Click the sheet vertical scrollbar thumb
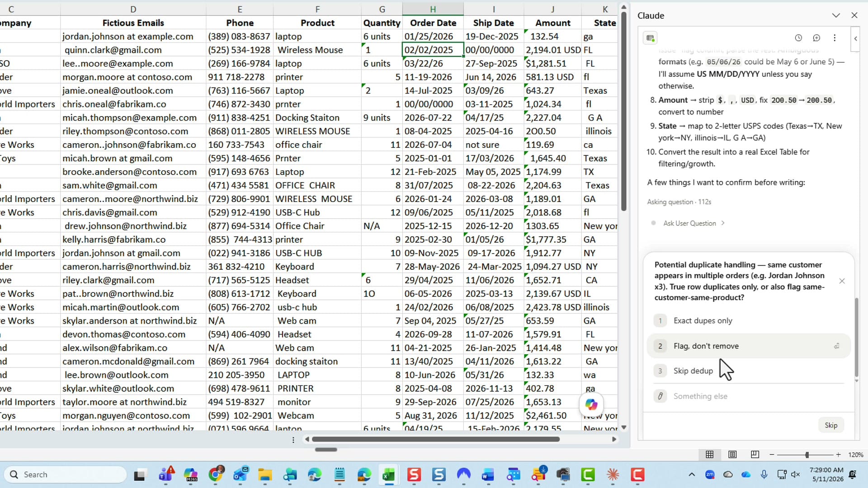This screenshot has width=868, height=488. click(x=624, y=111)
